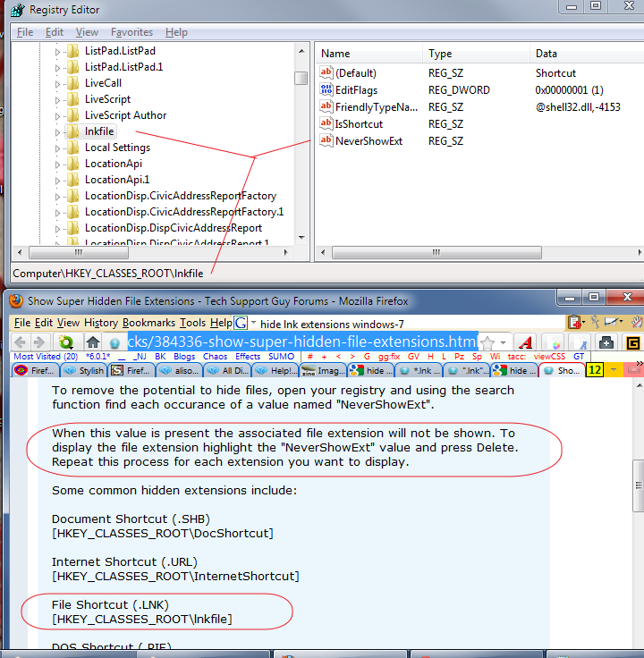The width and height of the screenshot is (644, 658).
Task: Switch to the Stylish tab
Action: point(84,370)
